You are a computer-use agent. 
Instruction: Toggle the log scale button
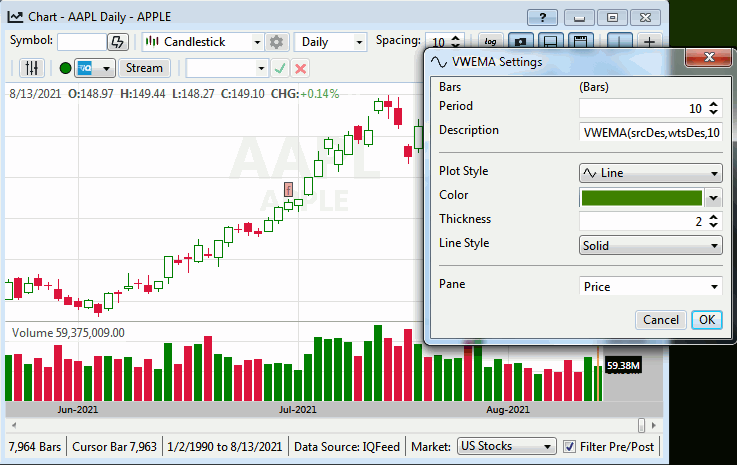(x=491, y=42)
